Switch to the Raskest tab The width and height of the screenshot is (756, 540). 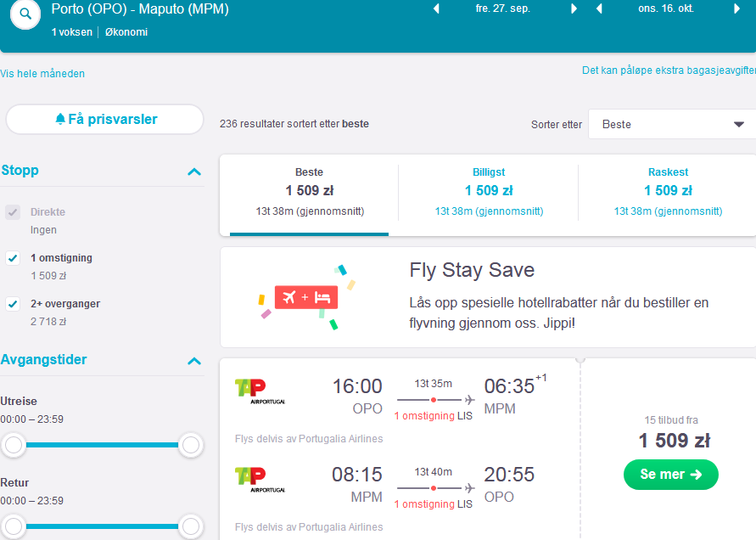(668, 192)
